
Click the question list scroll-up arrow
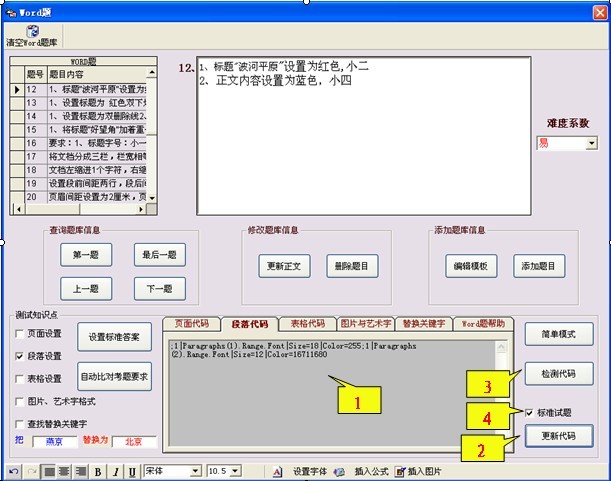152,73
